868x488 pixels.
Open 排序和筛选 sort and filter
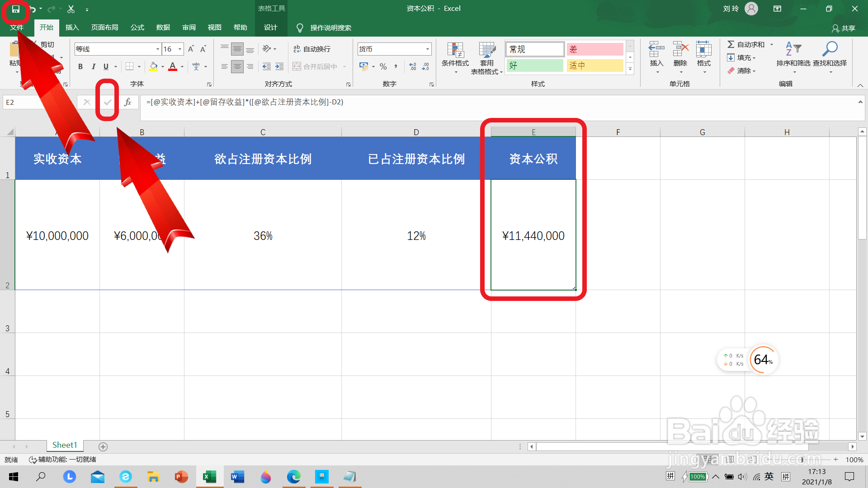pos(793,58)
